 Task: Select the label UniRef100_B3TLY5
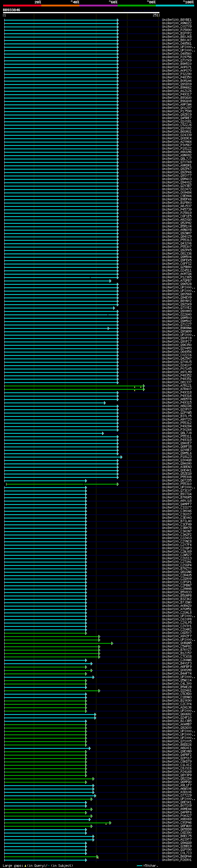tap(177, 416)
